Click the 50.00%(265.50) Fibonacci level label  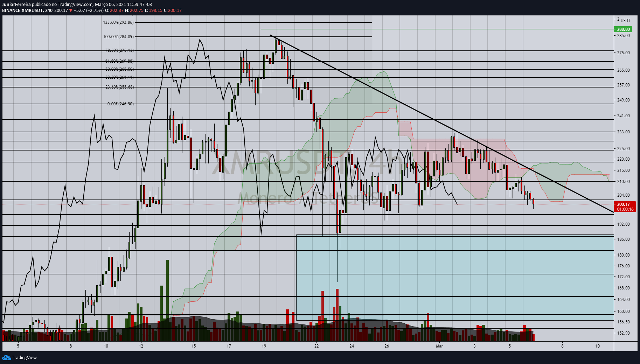(119, 69)
